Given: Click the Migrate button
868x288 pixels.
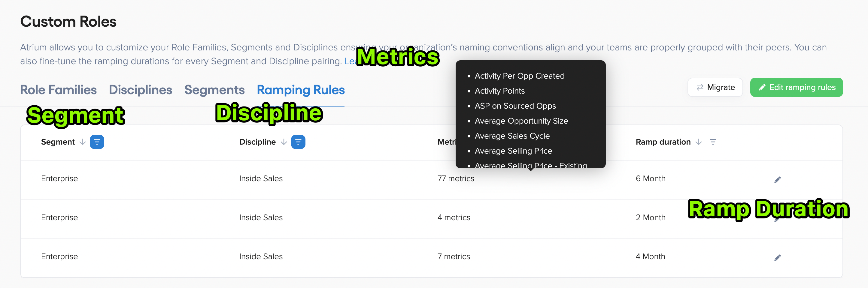Looking at the screenshot, I should (715, 87).
